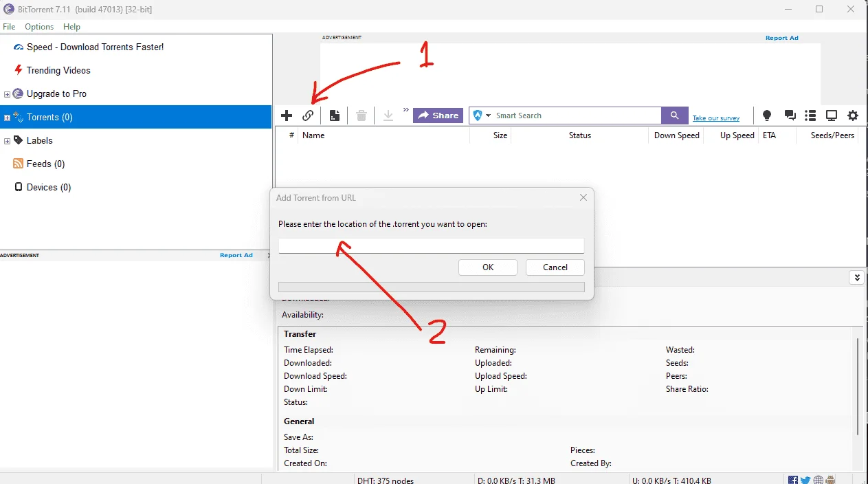Click the torrent URL text field in dialog
The width and height of the screenshot is (868, 484).
pyautogui.click(x=431, y=245)
